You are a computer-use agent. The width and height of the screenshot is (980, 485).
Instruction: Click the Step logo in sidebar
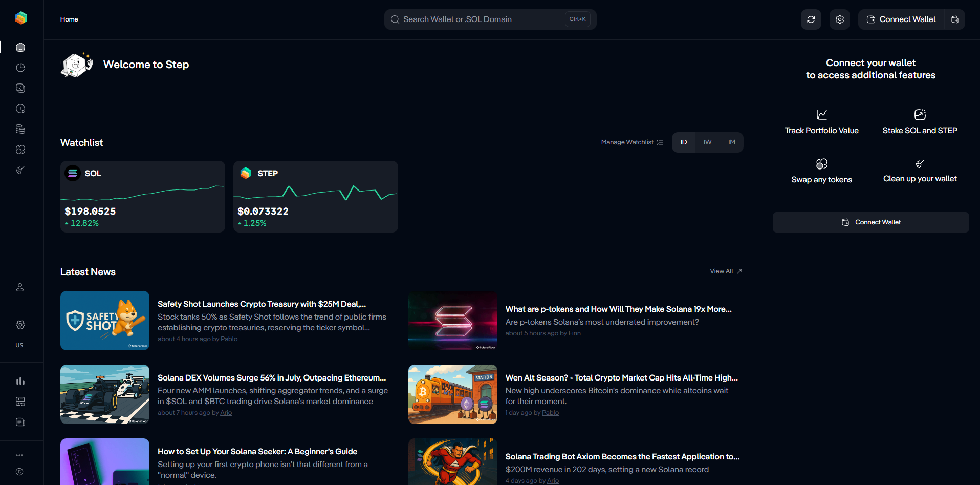click(21, 18)
